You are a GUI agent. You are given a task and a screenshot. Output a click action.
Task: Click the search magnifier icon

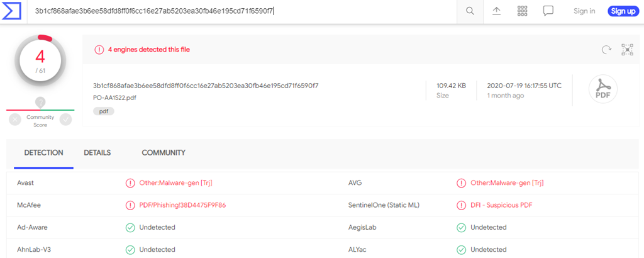470,11
